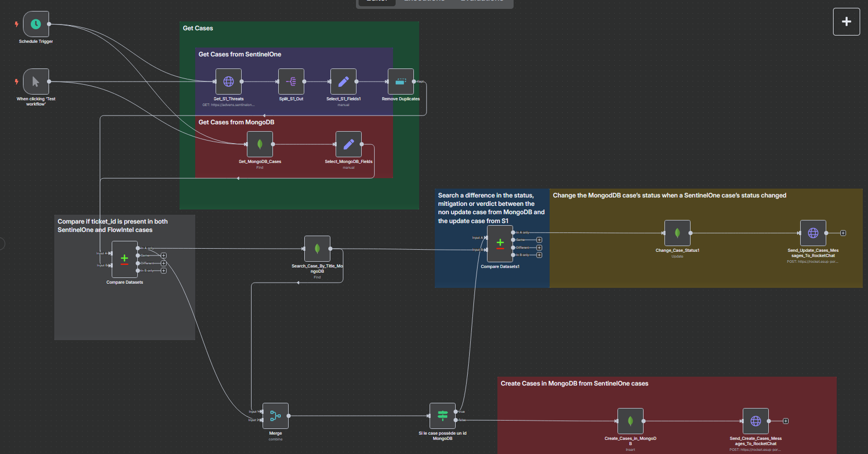Click the Test workflow trigger lightning bolt indicator
This screenshot has height=454, width=868.
pos(17,82)
